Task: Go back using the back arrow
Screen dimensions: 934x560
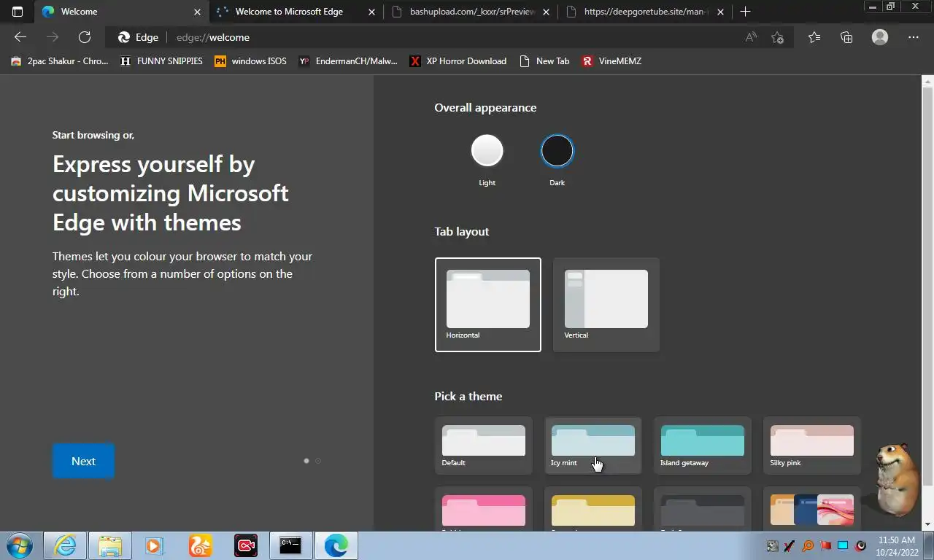Action: tap(20, 37)
